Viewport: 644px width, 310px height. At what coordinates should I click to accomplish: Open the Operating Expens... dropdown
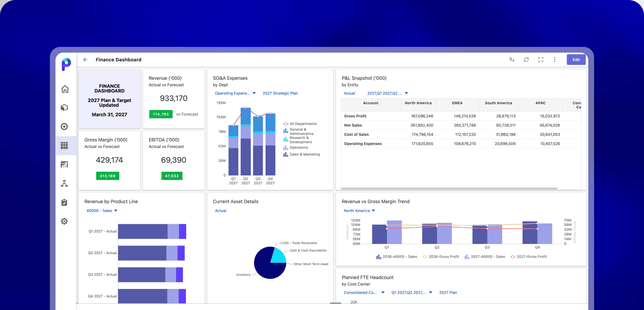coord(235,93)
